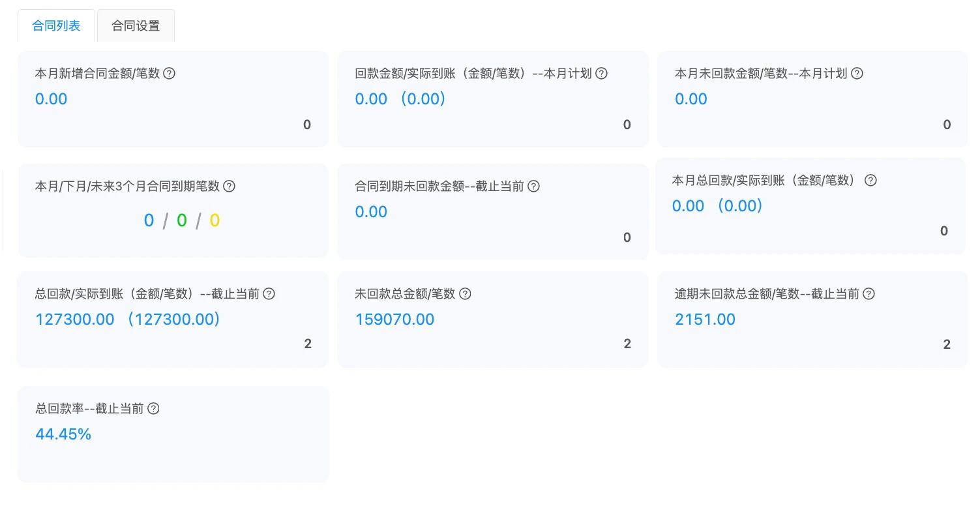This screenshot has width=980, height=506.
Task: Open help tooltip for 本月未回款金额/笔数--本月计划
Action: pyautogui.click(x=857, y=74)
